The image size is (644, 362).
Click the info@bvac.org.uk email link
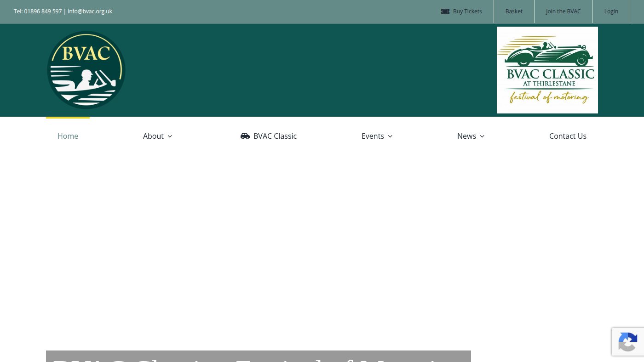90,11
